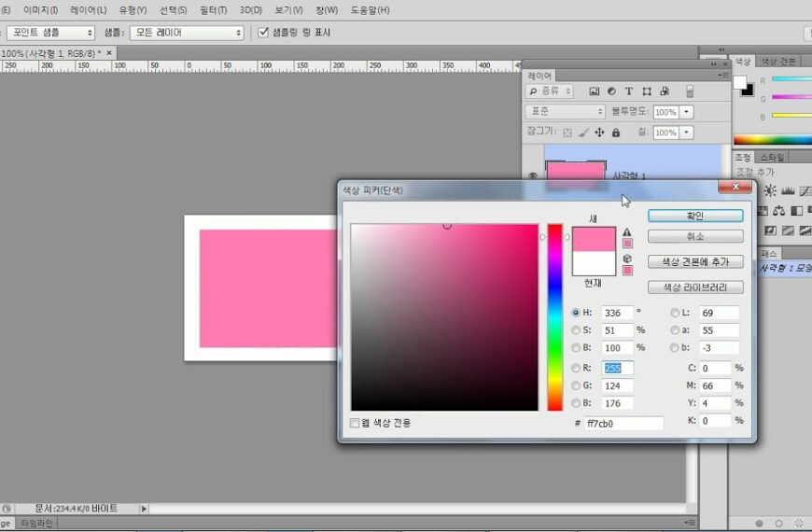Open the 종류 layer filter dropdown
The image size is (812, 532).
click(549, 91)
